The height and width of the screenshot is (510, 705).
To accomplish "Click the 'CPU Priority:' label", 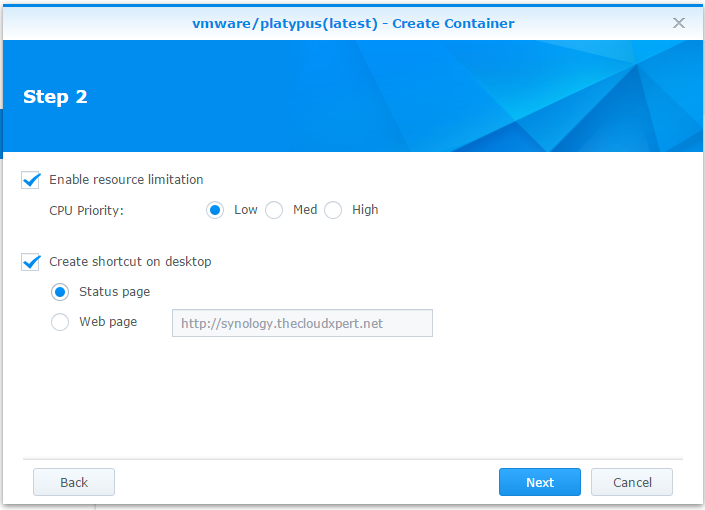I will [x=86, y=211].
